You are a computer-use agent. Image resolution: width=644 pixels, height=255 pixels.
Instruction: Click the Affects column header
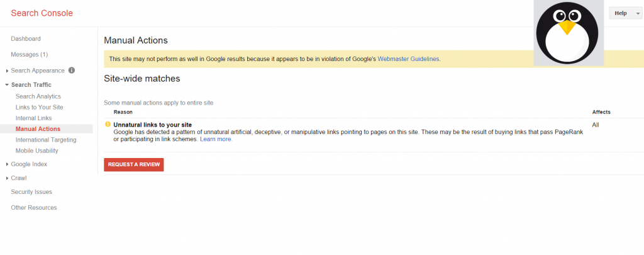tap(601, 112)
